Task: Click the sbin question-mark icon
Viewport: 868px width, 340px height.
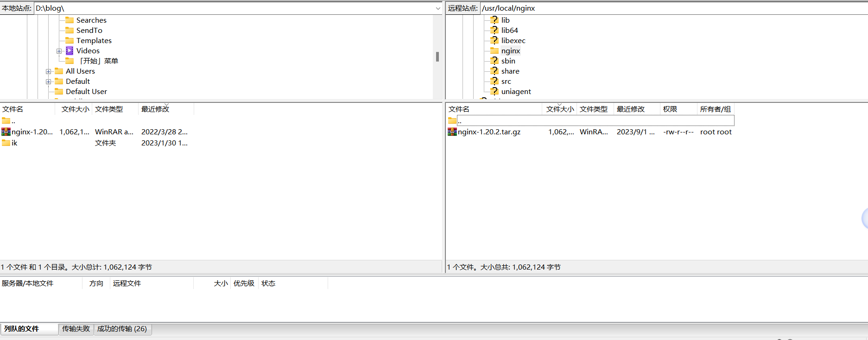Action: point(494,61)
